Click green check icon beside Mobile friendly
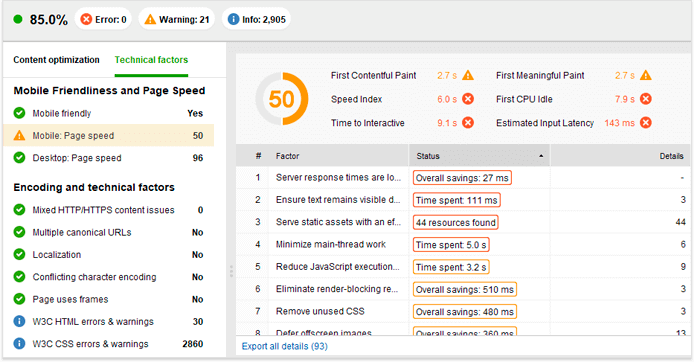694x362 pixels. coord(19,113)
